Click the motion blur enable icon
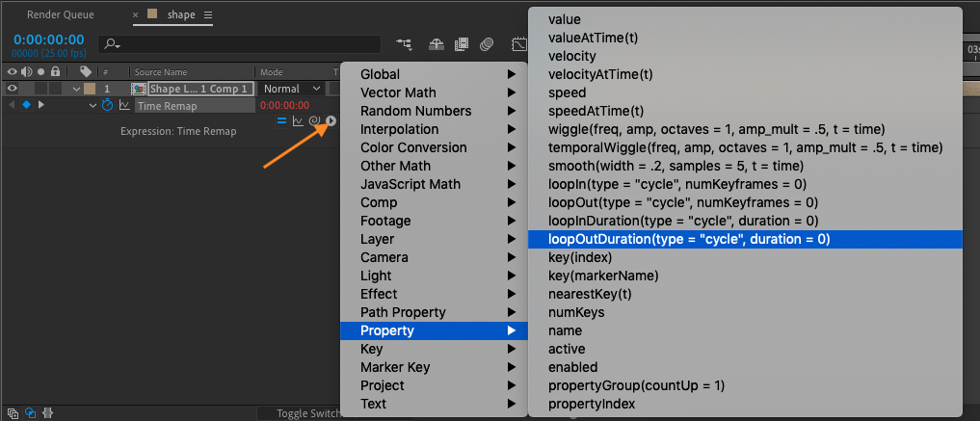Viewport: 980px width, 421px height. click(x=487, y=44)
